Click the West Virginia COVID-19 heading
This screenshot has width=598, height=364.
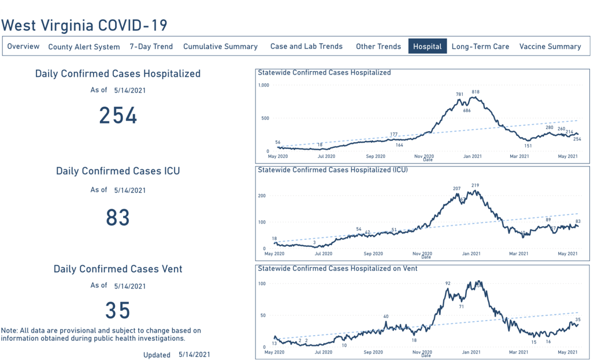coord(84,25)
